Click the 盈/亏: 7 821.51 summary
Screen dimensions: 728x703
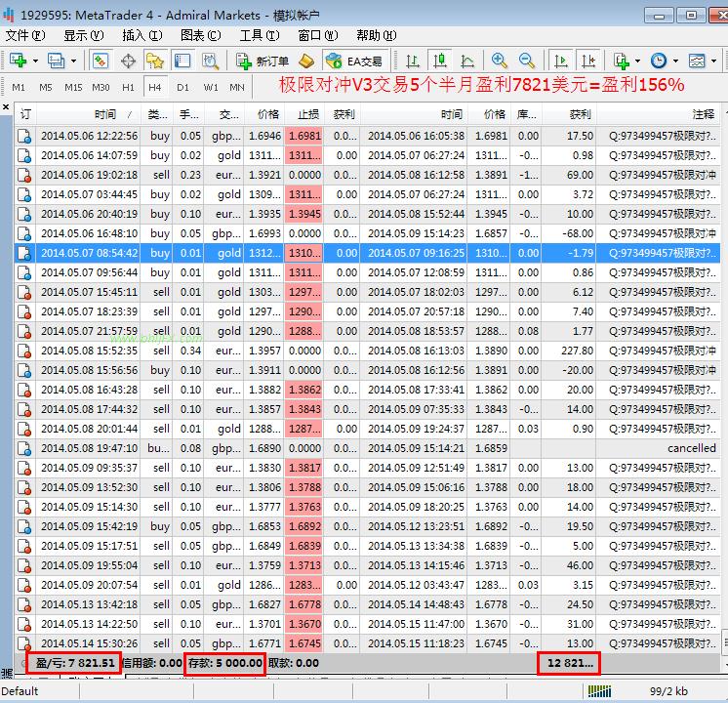(75, 663)
